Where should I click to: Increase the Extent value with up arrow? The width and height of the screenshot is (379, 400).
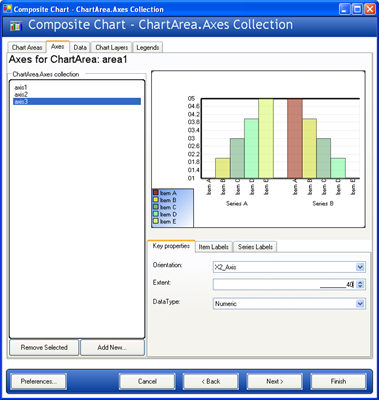point(360,282)
